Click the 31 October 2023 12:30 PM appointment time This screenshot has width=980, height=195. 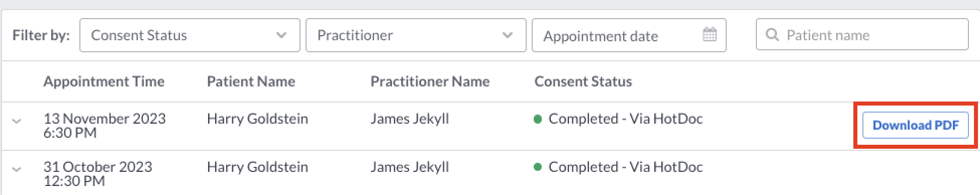pyautogui.click(x=97, y=173)
